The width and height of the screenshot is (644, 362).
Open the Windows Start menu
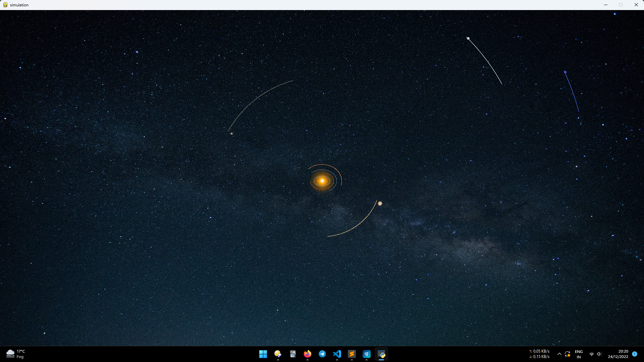263,354
